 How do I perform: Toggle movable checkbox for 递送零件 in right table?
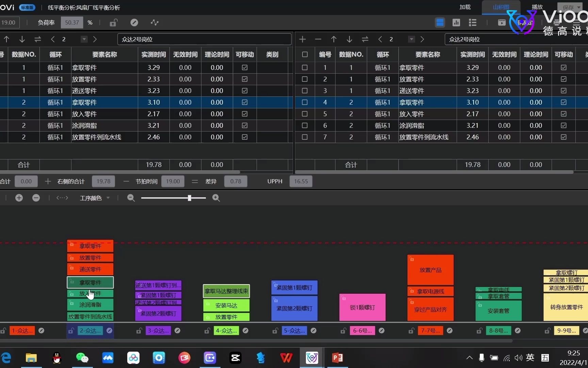564,91
